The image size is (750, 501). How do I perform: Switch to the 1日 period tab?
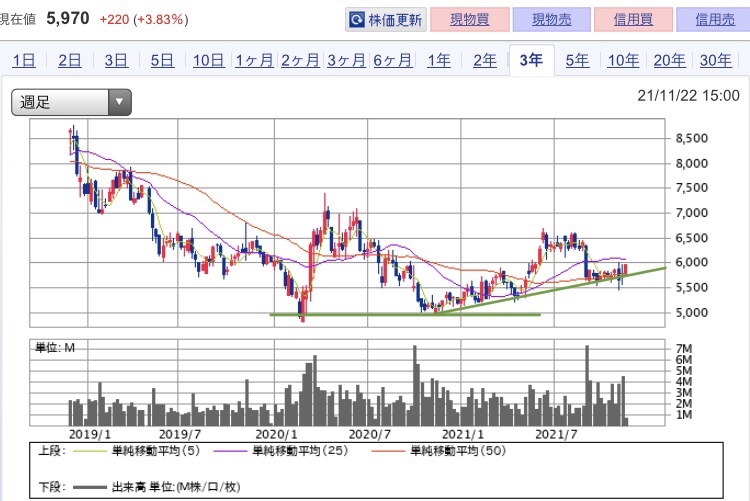(25, 60)
